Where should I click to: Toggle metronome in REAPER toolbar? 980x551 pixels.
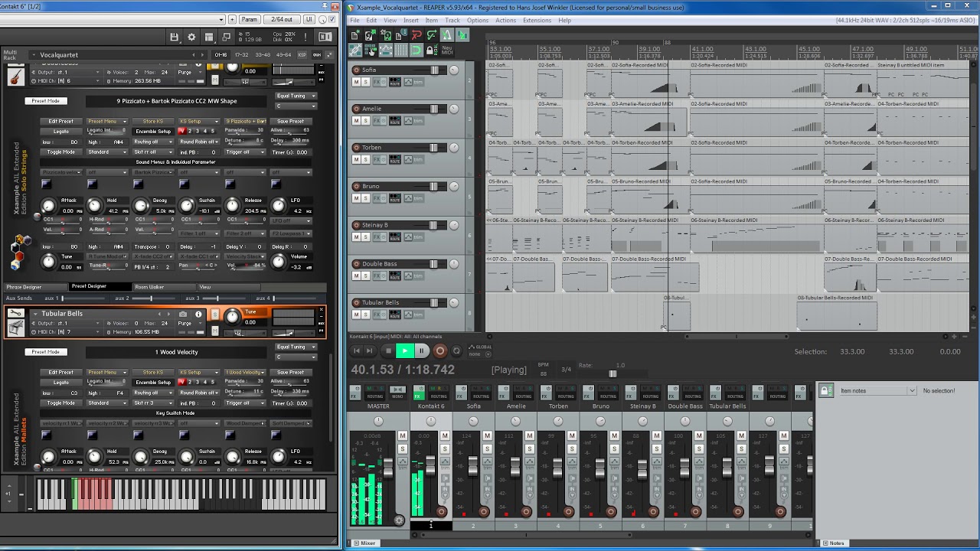click(447, 35)
